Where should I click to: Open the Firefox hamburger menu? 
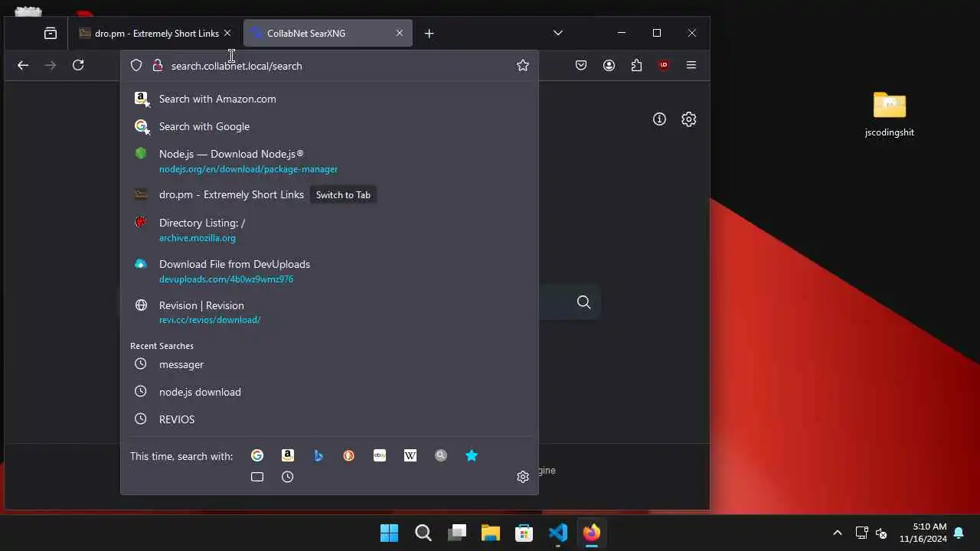coord(691,65)
